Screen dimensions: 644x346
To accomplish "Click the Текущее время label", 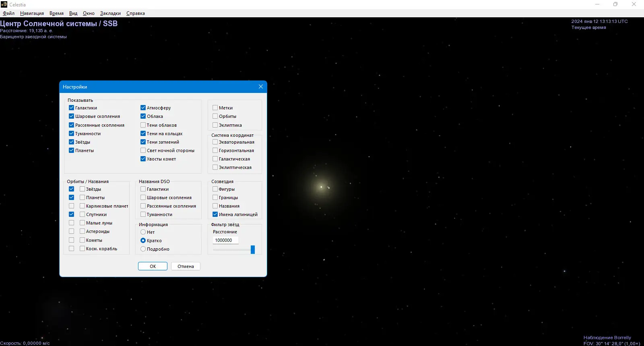I will tap(588, 27).
